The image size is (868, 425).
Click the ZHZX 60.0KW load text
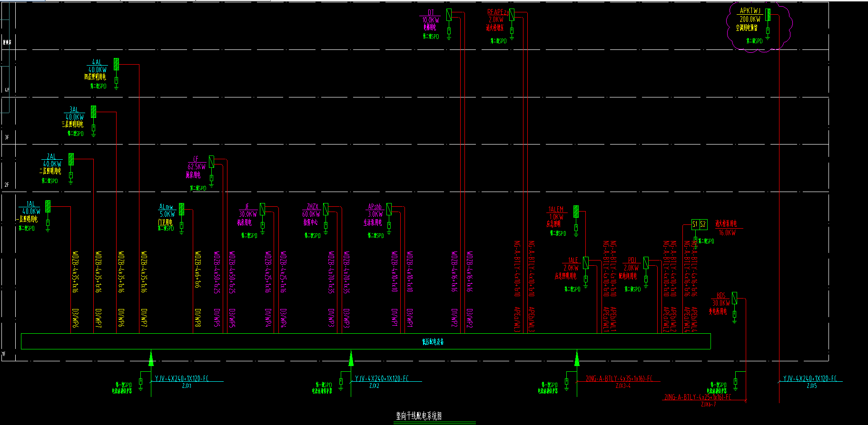[x=311, y=214]
